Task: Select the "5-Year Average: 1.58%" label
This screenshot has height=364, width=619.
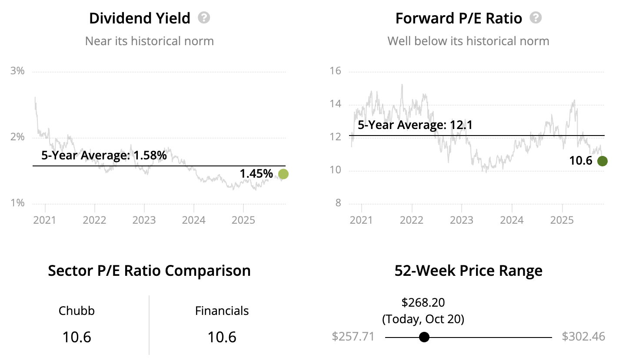Action: click(104, 156)
